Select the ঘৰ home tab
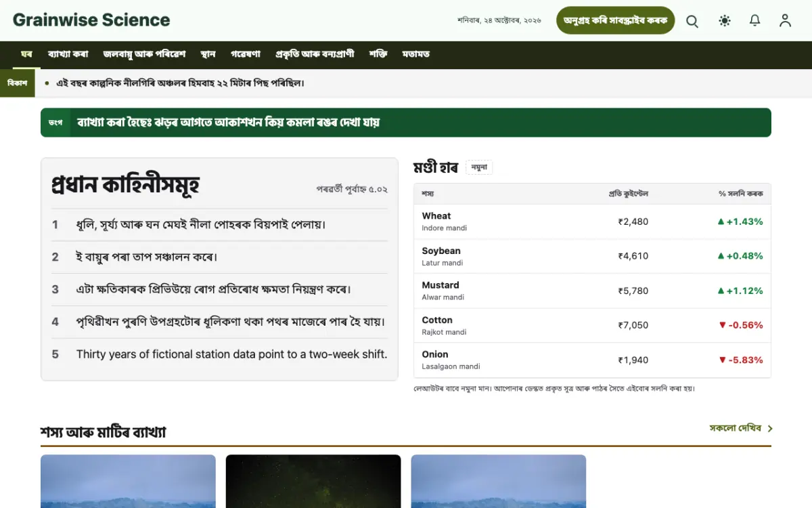 click(26, 54)
